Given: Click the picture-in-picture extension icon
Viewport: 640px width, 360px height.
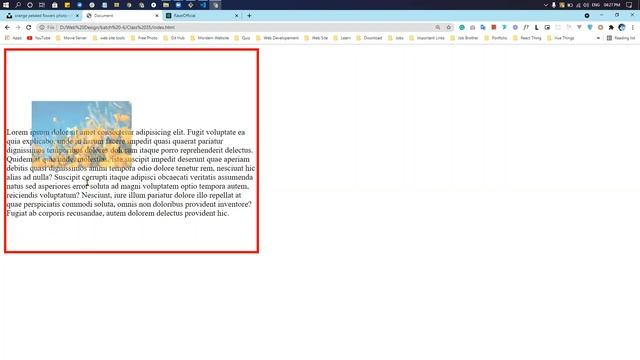Looking at the screenshot, I should click(x=547, y=27).
